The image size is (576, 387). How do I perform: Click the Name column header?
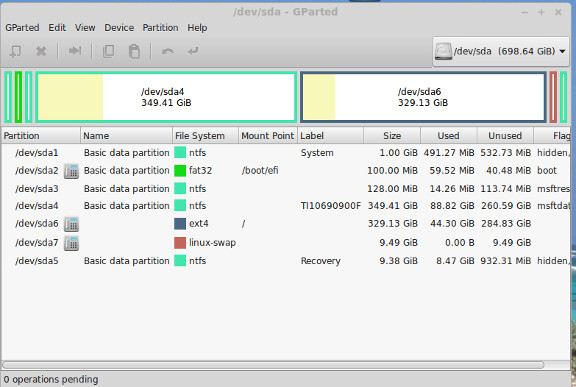[126, 136]
